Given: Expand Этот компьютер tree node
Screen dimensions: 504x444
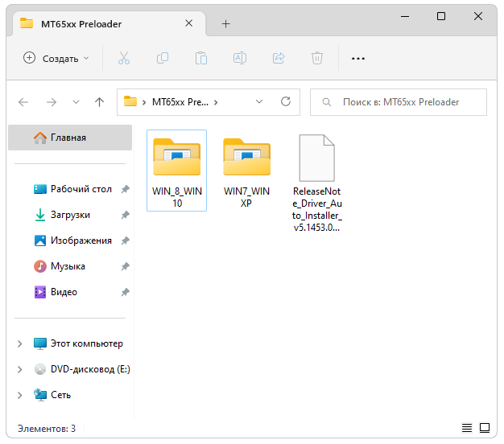Looking at the screenshot, I should coord(19,343).
